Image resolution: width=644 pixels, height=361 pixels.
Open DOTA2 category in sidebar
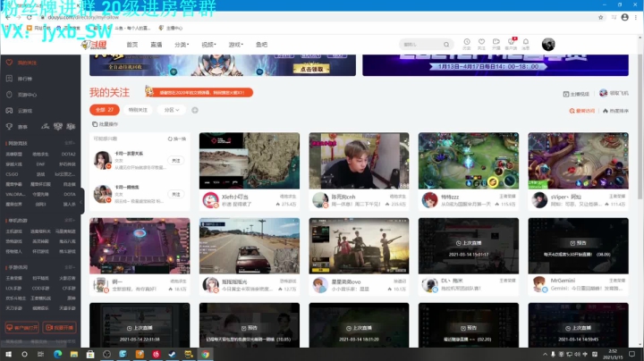point(68,155)
